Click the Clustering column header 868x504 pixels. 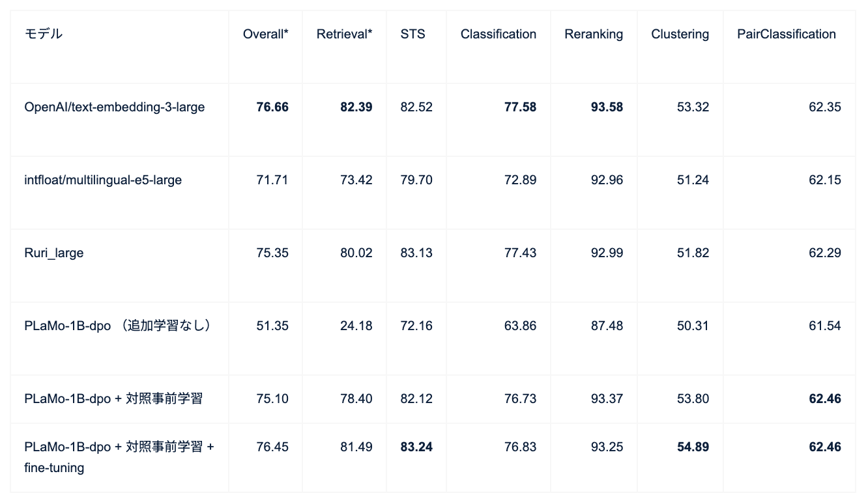(680, 35)
